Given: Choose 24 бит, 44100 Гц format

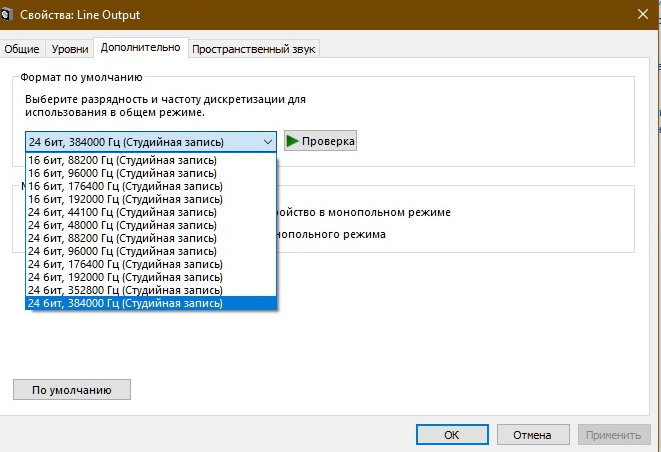Looking at the screenshot, I should 122,212.
